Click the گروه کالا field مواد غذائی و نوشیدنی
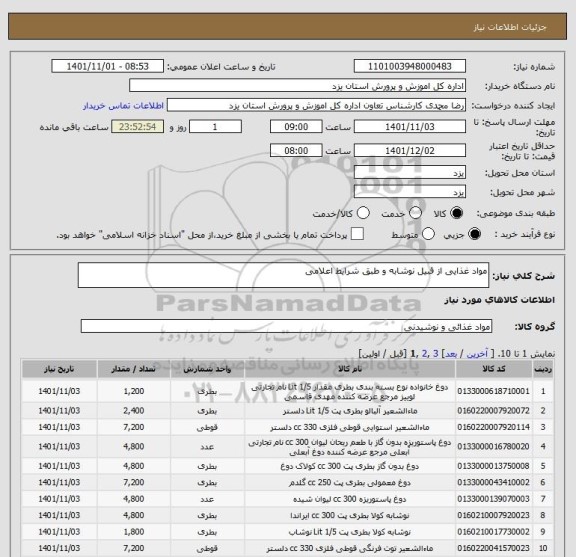 click(x=286, y=326)
